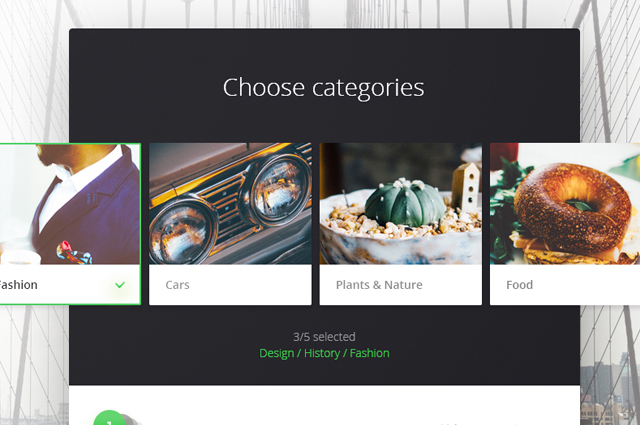Click the white footer of Plants & Nature card
640x425 pixels.
point(400,285)
